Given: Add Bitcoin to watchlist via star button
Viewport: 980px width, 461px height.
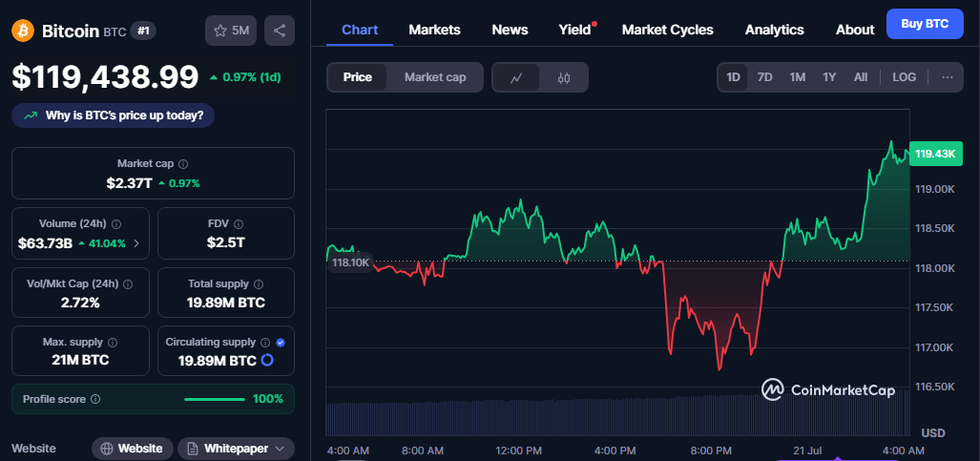Looking at the screenshot, I should click(231, 31).
